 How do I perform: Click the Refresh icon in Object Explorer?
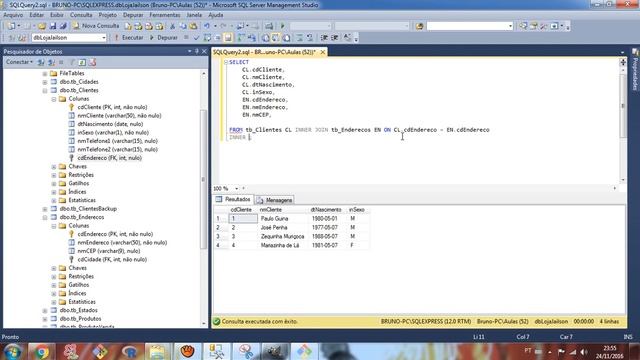[x=82, y=62]
